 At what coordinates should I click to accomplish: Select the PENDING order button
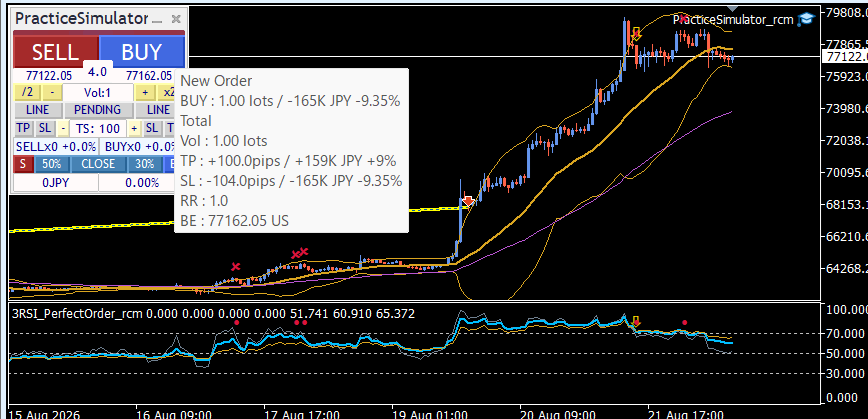point(97,110)
